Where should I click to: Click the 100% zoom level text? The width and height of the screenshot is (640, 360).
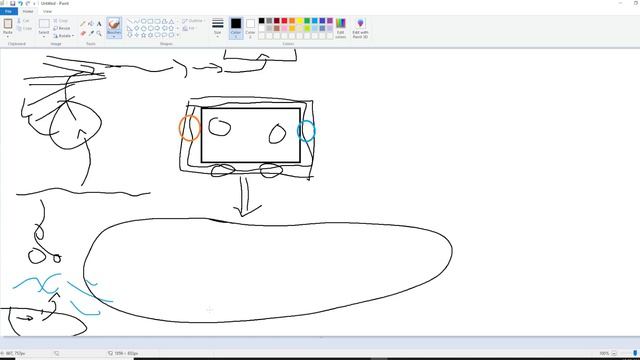click(604, 353)
